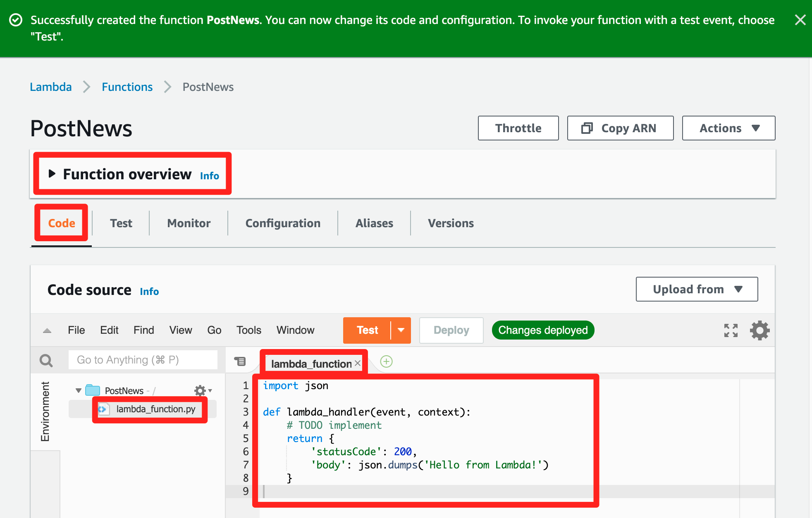812x518 pixels.
Task: Click the Copy ARN button
Action: click(620, 128)
